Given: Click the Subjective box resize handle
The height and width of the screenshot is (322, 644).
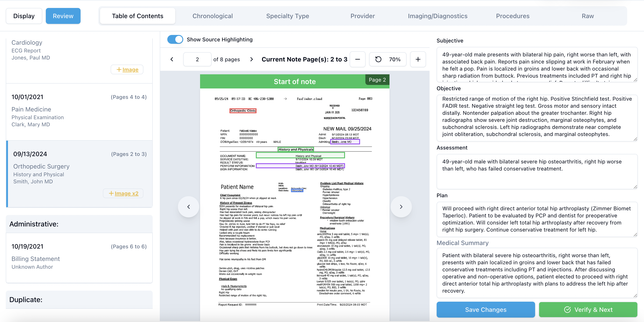Looking at the screenshot, I should coord(635,80).
